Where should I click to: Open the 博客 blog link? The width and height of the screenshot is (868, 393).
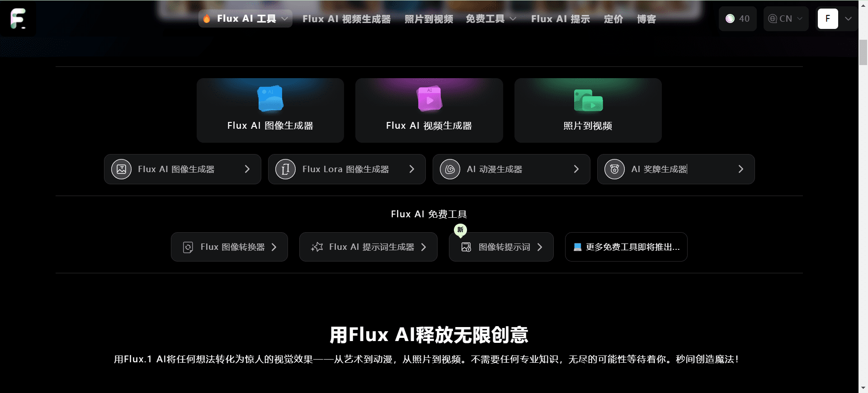coord(646,19)
